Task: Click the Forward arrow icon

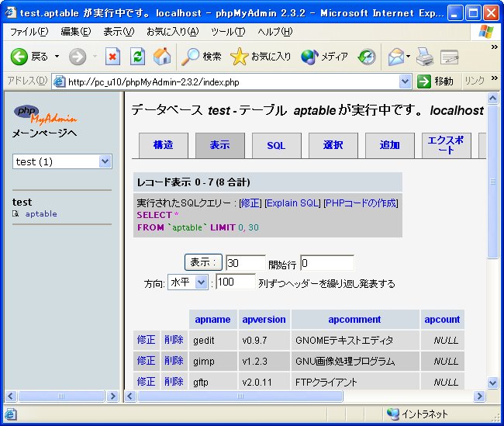Action: coord(78,57)
